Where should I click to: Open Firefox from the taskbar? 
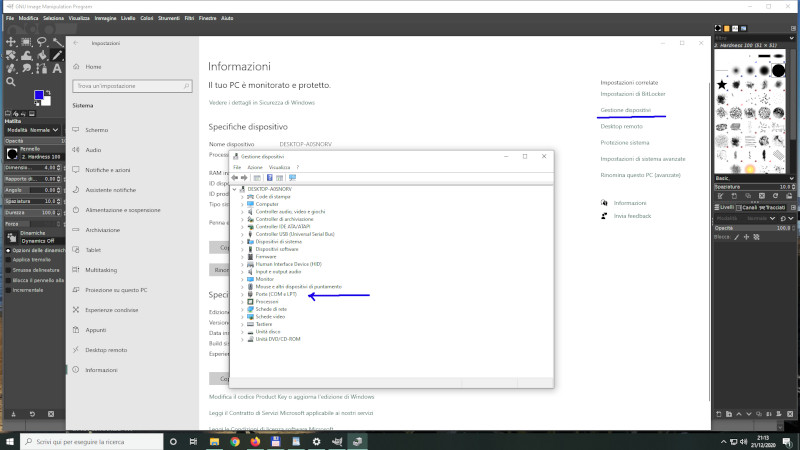click(255, 442)
